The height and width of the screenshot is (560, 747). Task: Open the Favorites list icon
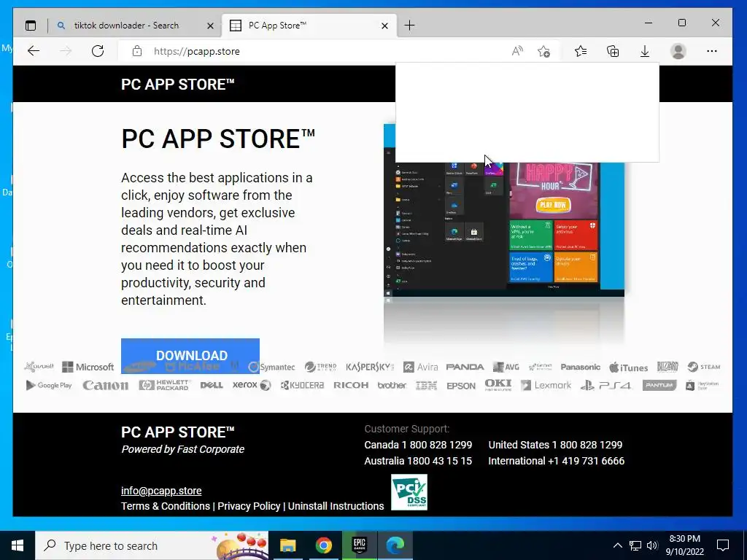[580, 51]
